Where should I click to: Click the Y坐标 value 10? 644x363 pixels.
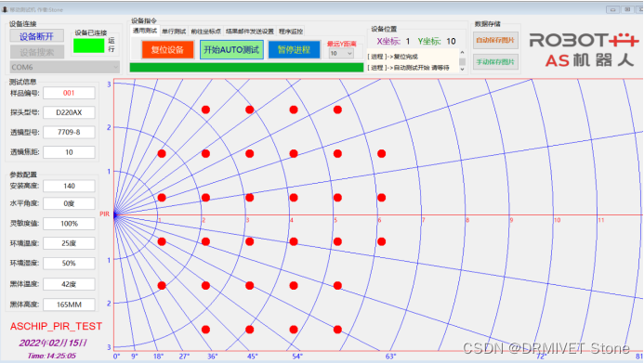click(451, 41)
